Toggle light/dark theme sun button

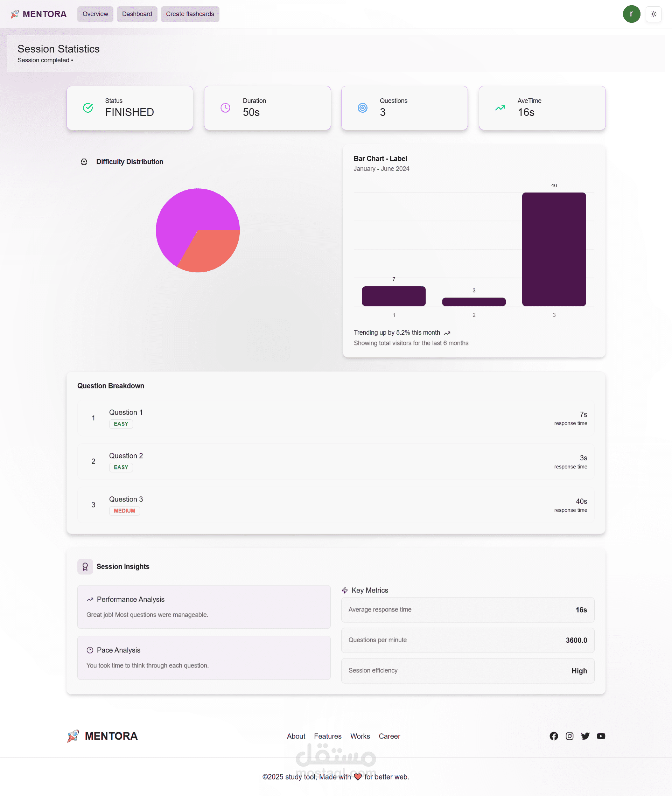[x=653, y=14]
